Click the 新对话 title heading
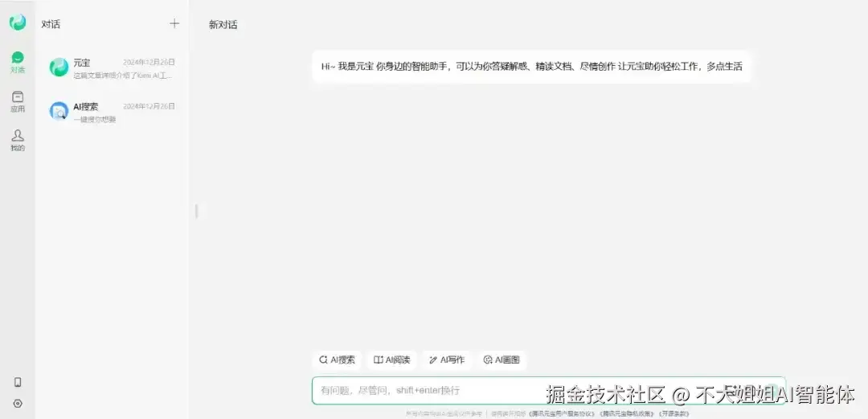The width and height of the screenshot is (868, 419). coord(223,24)
